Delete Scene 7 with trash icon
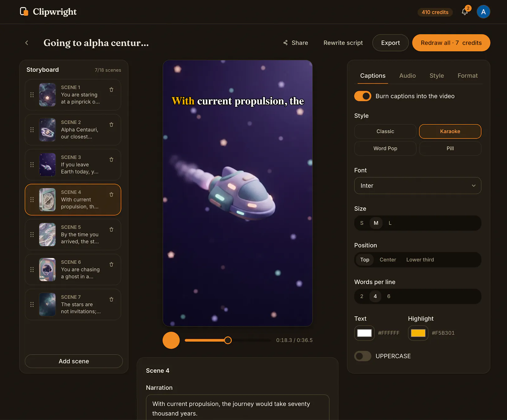Viewport: 507px width, 420px height. (111, 299)
